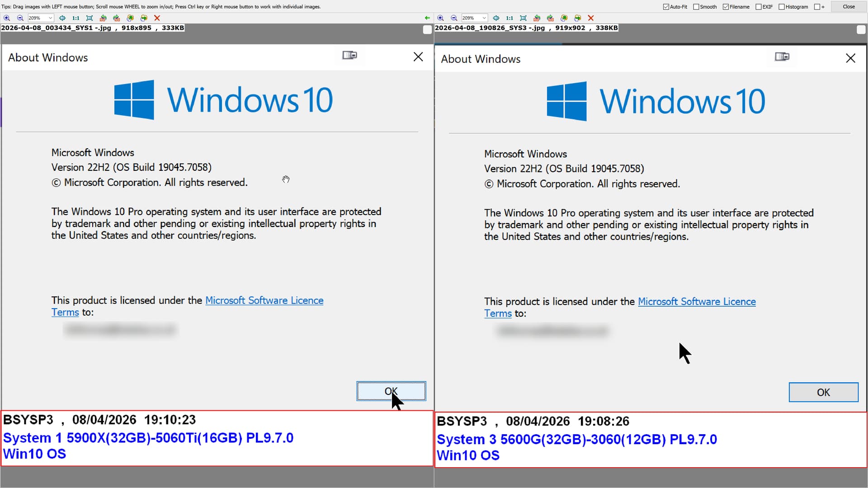
Task: Click filename label 2026-04-08_003434_SYS1 -.jpg
Action: [x=56, y=28]
